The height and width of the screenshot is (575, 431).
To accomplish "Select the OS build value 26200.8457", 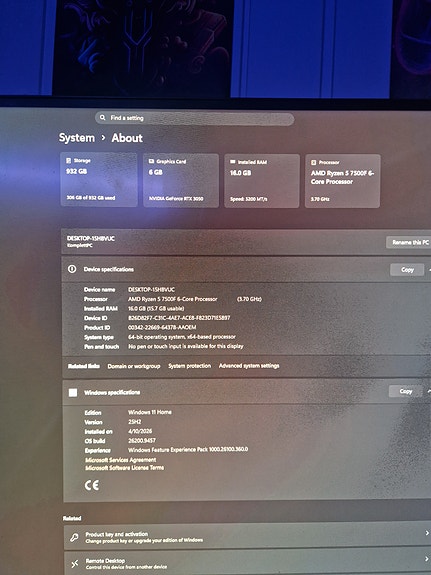I will [x=142, y=440].
